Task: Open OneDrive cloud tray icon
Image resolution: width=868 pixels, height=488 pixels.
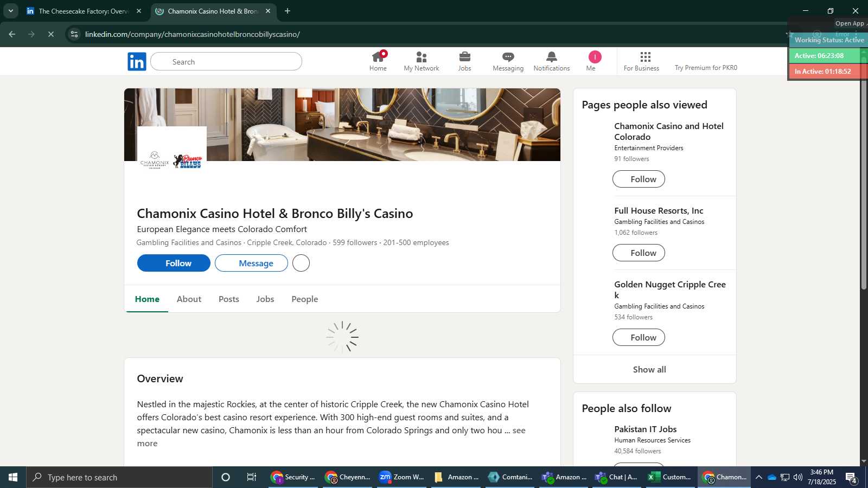Action: [x=771, y=477]
